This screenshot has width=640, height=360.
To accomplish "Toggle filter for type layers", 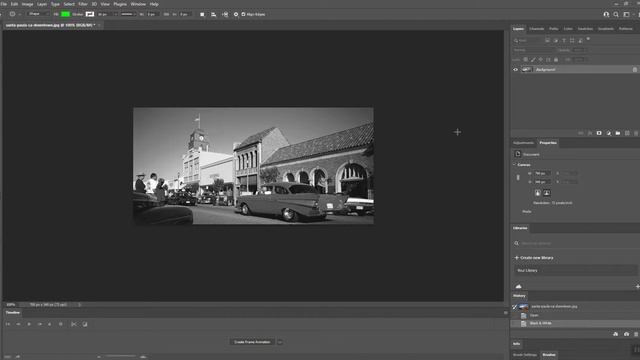I will pos(564,40).
